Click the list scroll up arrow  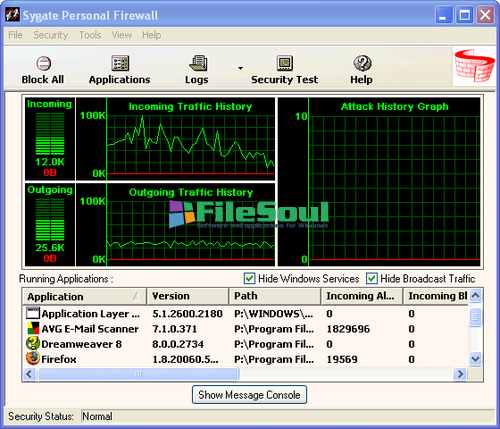point(476,295)
